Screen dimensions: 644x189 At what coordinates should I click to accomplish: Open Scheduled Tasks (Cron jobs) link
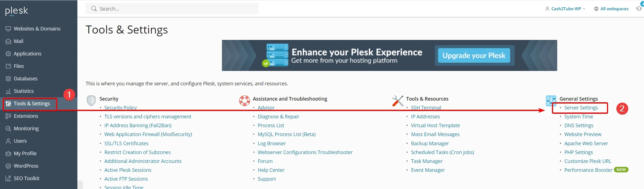[x=442, y=152]
